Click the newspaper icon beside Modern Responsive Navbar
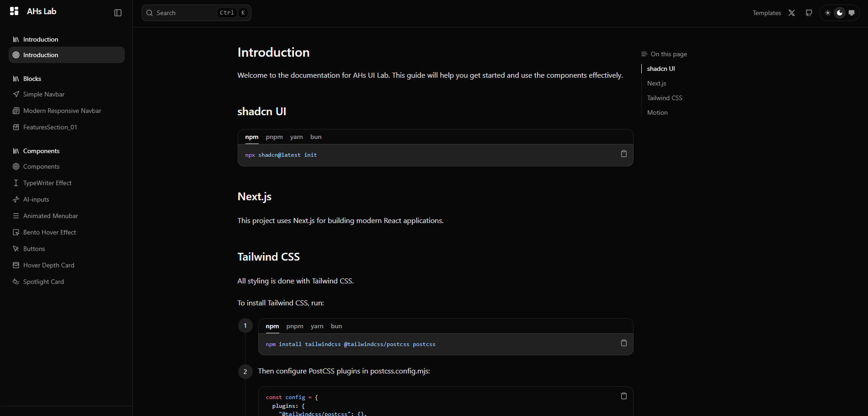868x416 pixels. coord(16,111)
